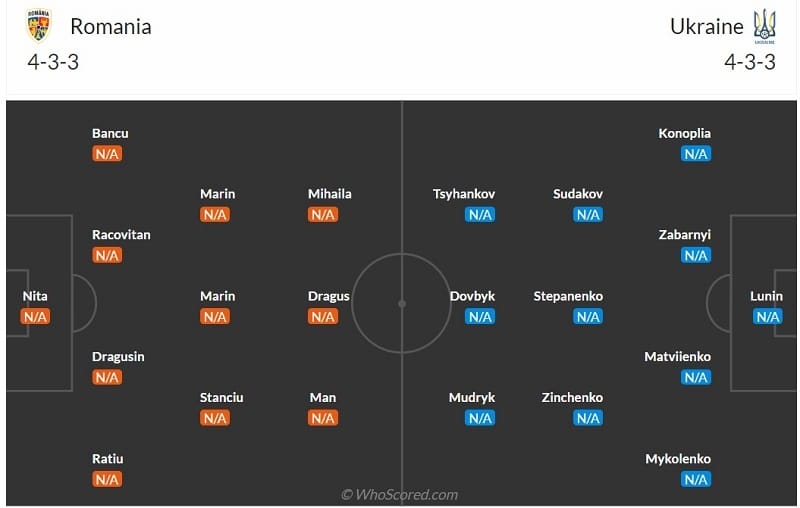Image resolution: width=800 pixels, height=508 pixels.
Task: Click the N/A rating badge under Nita
Action: click(35, 317)
